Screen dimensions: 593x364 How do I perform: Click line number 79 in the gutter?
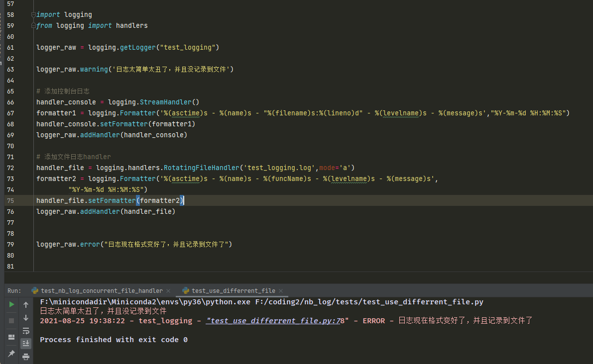pos(11,245)
